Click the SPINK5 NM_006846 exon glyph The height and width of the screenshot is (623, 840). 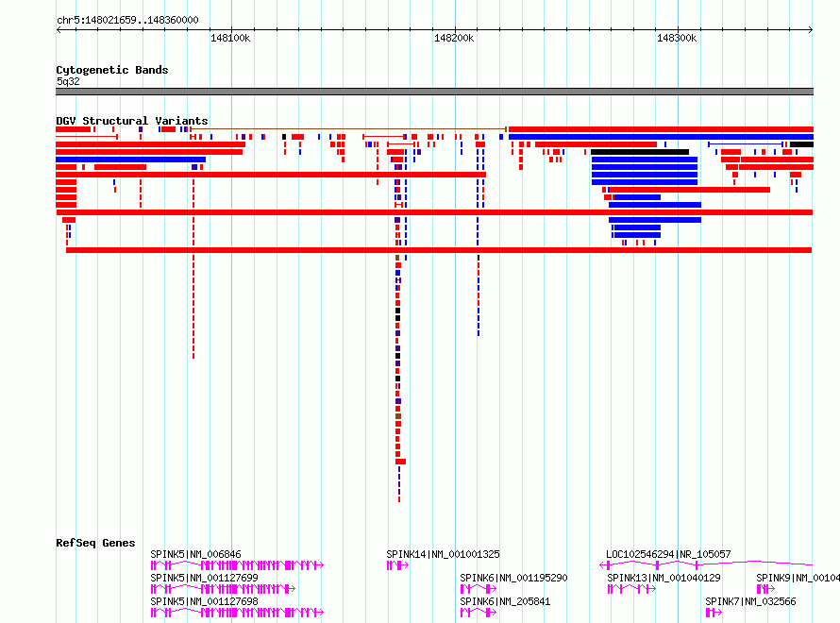237,565
